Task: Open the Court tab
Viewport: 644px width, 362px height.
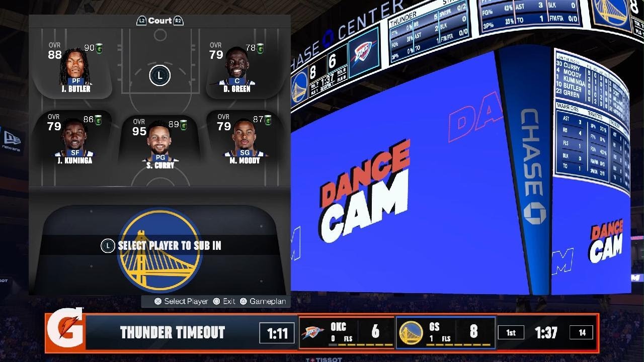Action: (x=160, y=21)
